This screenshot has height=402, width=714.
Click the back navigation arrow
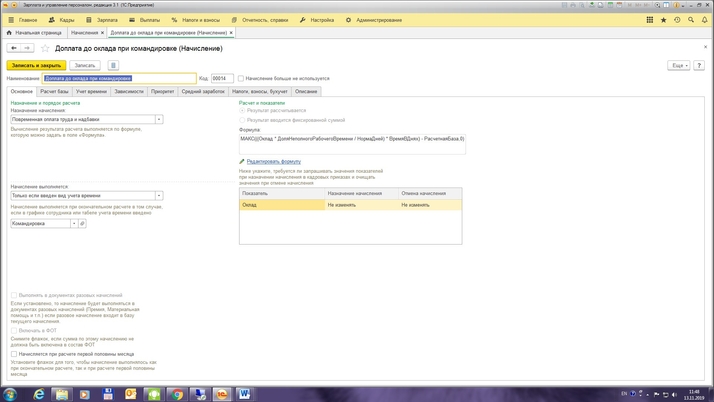pos(14,48)
